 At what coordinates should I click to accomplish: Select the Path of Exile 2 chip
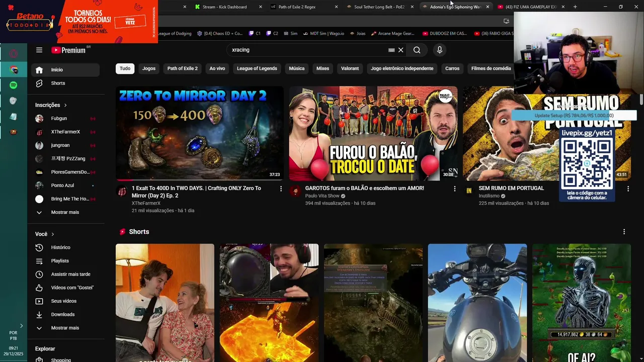pos(182,68)
